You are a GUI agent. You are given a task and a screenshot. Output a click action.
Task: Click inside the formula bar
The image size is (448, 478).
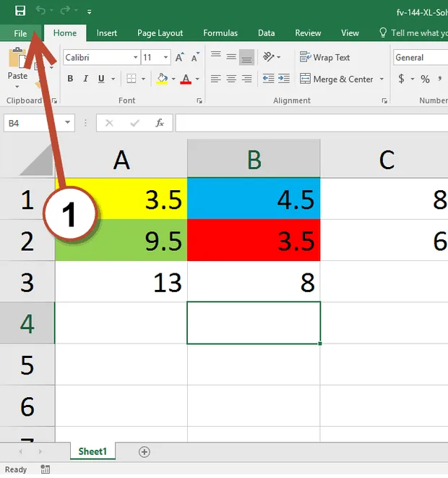click(x=311, y=123)
